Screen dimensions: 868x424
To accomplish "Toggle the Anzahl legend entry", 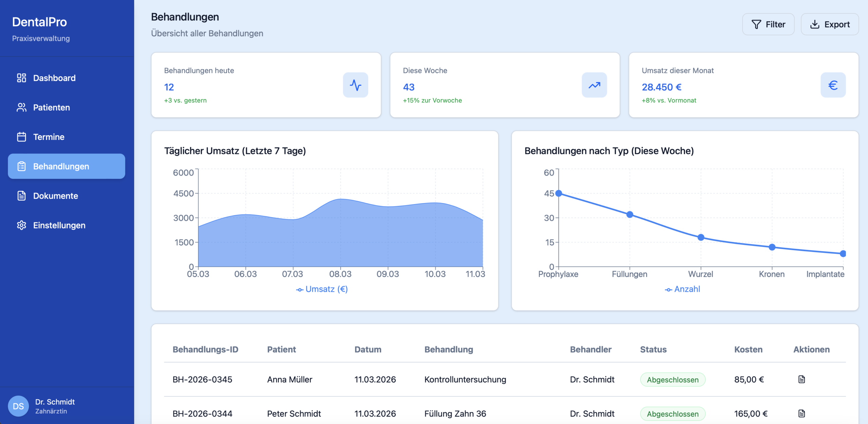I will [683, 289].
